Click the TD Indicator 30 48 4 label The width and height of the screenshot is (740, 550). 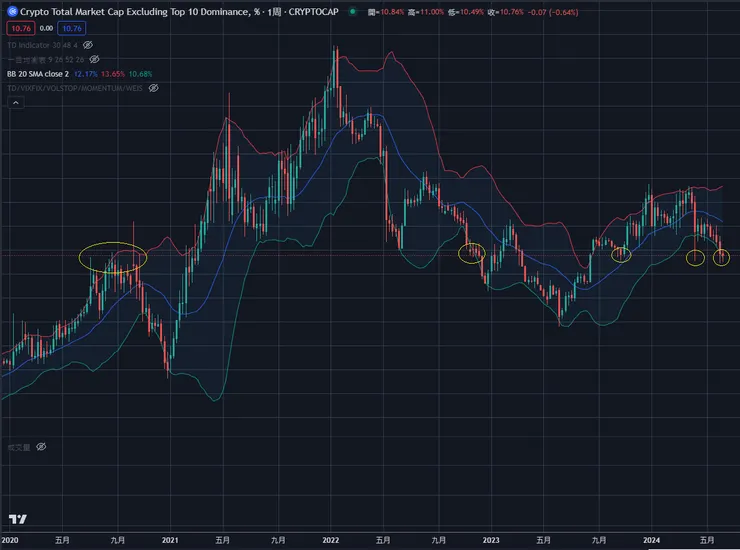click(42, 45)
